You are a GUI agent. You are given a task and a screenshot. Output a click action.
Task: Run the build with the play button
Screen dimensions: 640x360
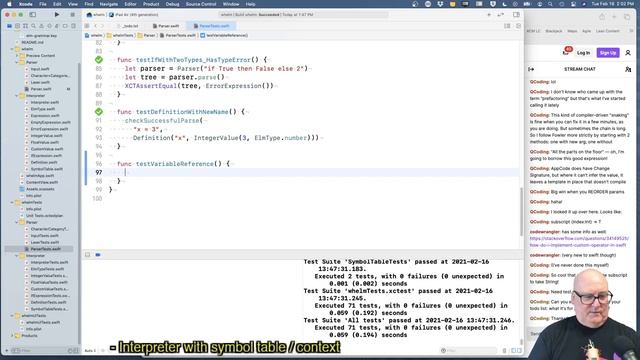click(x=57, y=15)
